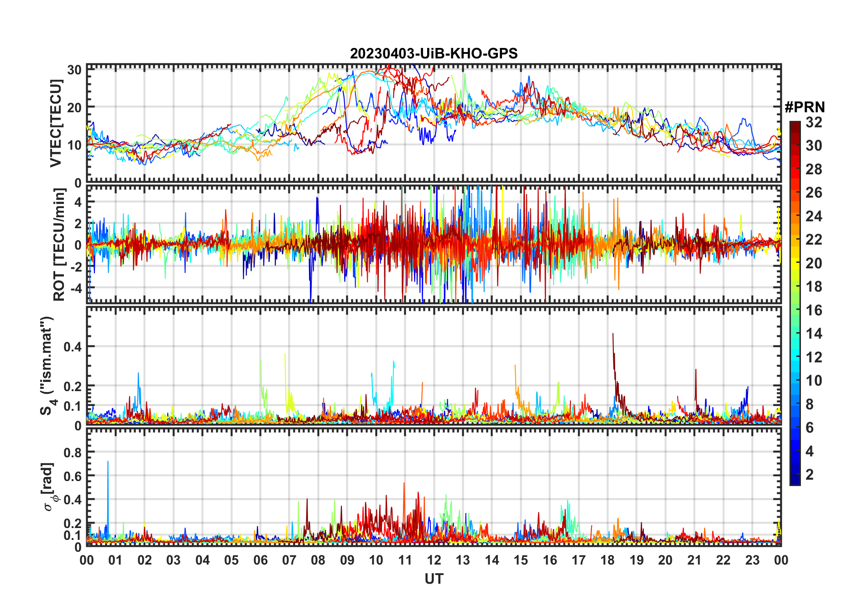
Task: Click colorbar tick label 2
Action: click(x=810, y=475)
